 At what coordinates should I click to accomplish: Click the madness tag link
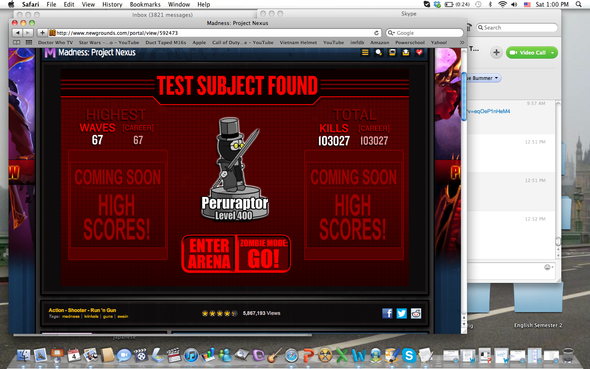point(71,317)
